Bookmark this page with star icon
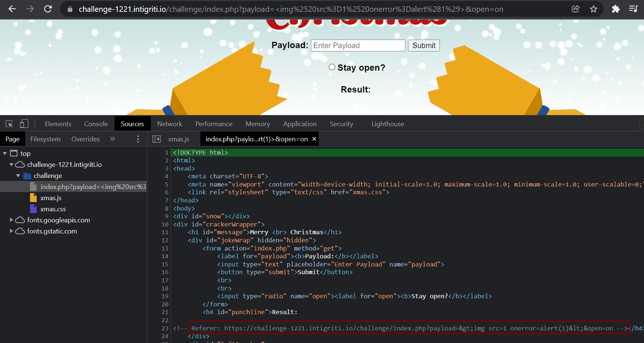Viewport: 644px width, 343px height. (594, 9)
